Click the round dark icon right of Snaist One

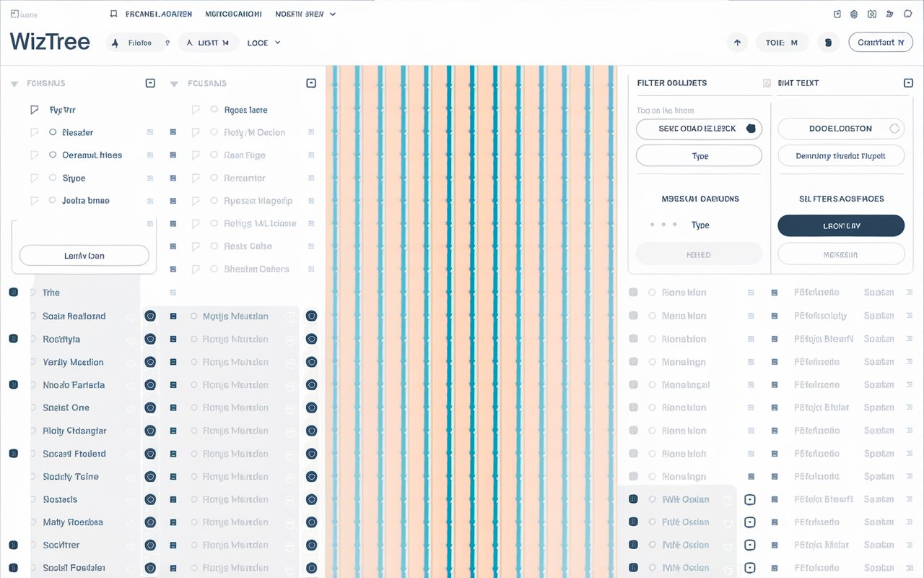(150, 407)
